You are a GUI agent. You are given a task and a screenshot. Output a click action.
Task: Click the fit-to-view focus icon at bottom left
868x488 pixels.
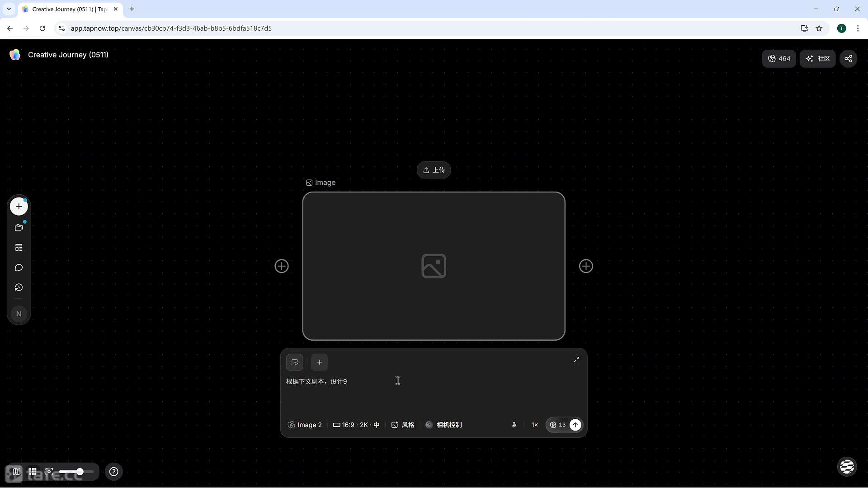coord(49,472)
